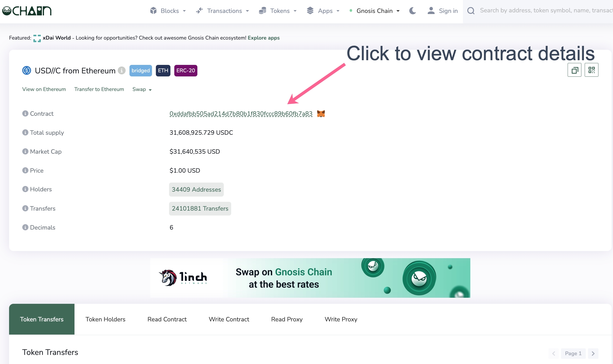Open the Transactions dropdown menu
The width and height of the screenshot is (613, 364).
coord(222,11)
